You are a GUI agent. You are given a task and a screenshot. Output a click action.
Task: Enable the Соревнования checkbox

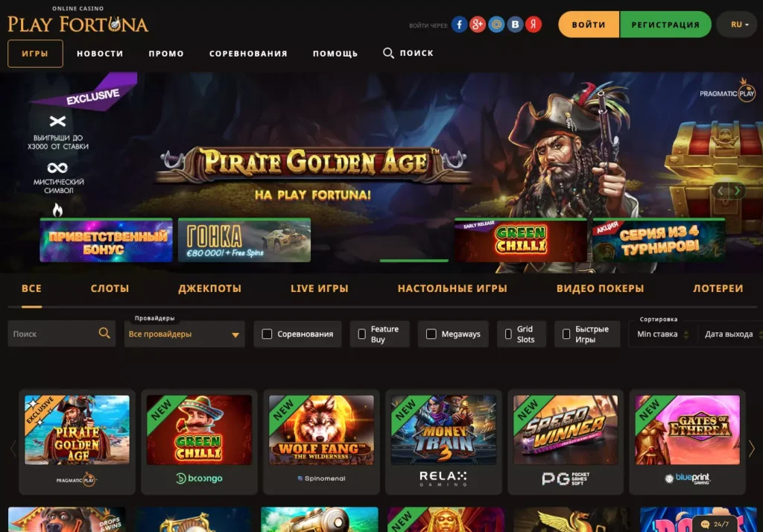pos(267,334)
